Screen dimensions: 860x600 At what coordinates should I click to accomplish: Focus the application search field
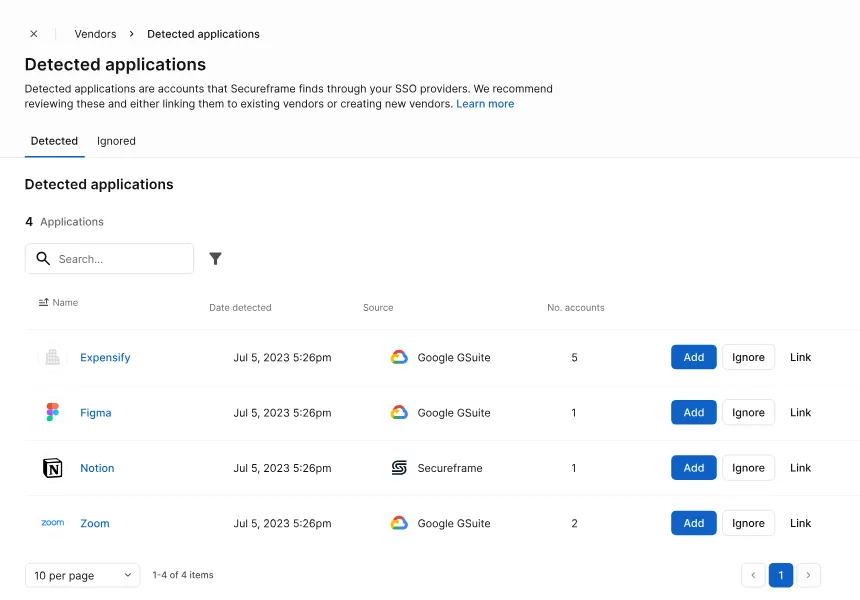[120, 259]
